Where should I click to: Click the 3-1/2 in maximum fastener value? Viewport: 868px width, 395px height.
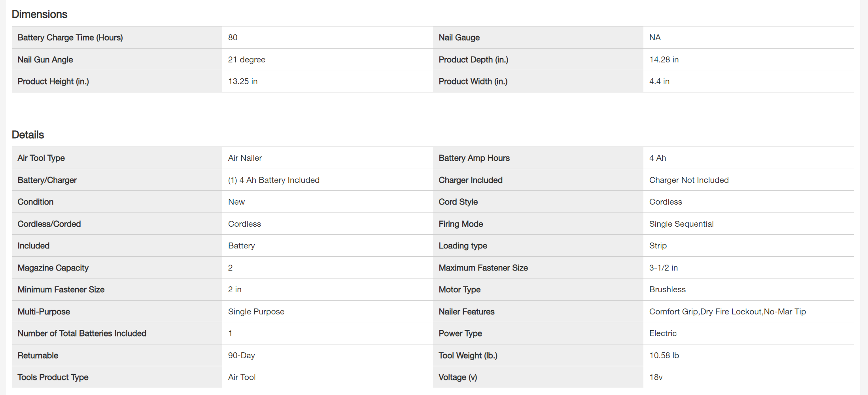click(664, 268)
